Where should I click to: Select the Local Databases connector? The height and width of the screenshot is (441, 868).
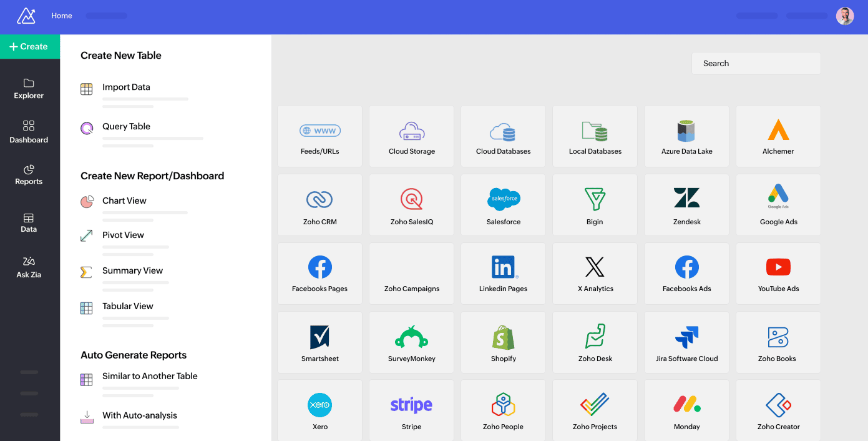595,136
